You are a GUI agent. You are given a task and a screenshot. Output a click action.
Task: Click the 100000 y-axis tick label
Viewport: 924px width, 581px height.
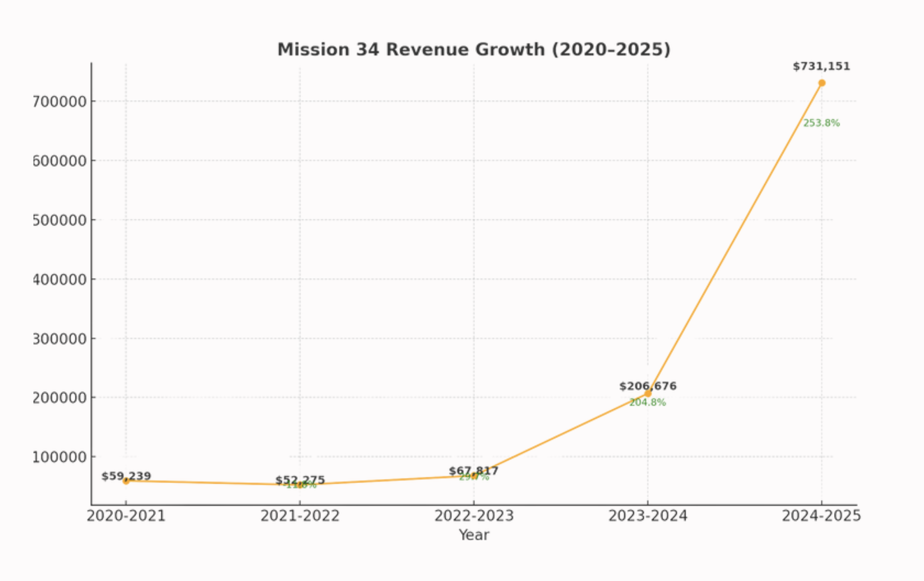click(59, 457)
